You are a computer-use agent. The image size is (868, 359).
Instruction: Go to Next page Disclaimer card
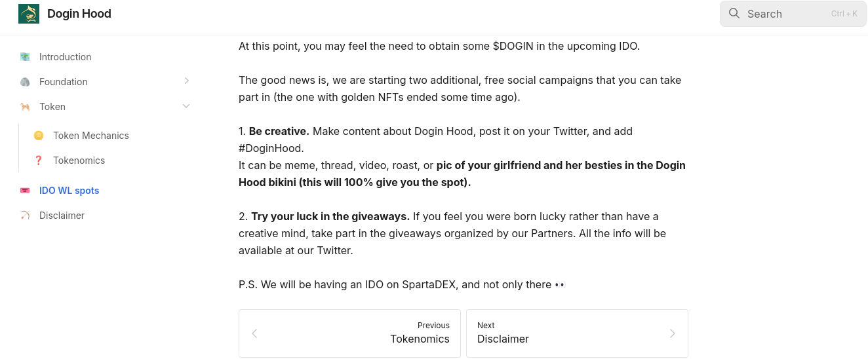coord(577,333)
